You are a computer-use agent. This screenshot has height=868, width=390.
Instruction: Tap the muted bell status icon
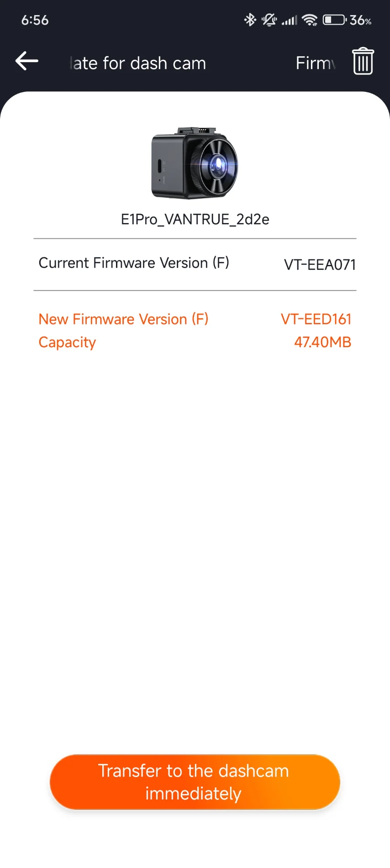269,20
